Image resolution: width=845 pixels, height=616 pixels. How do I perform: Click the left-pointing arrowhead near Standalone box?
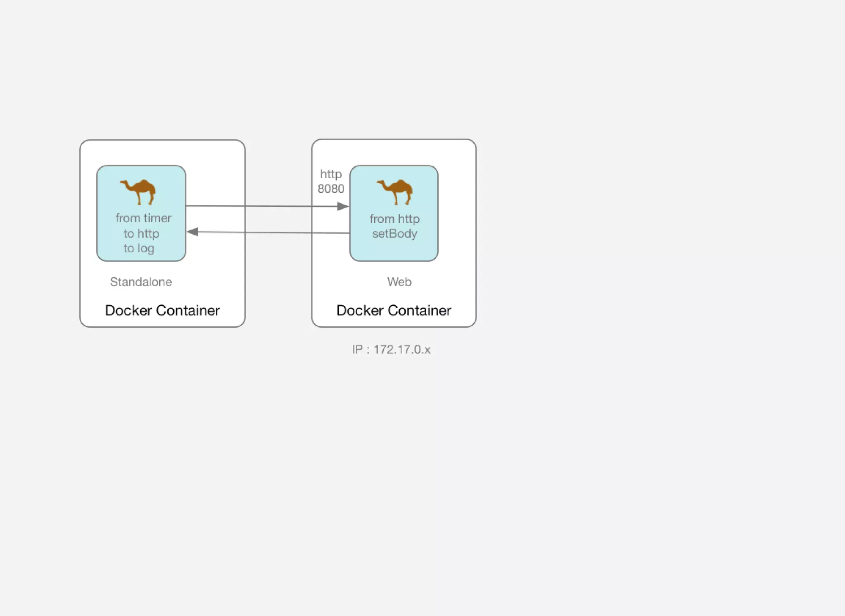point(193,232)
